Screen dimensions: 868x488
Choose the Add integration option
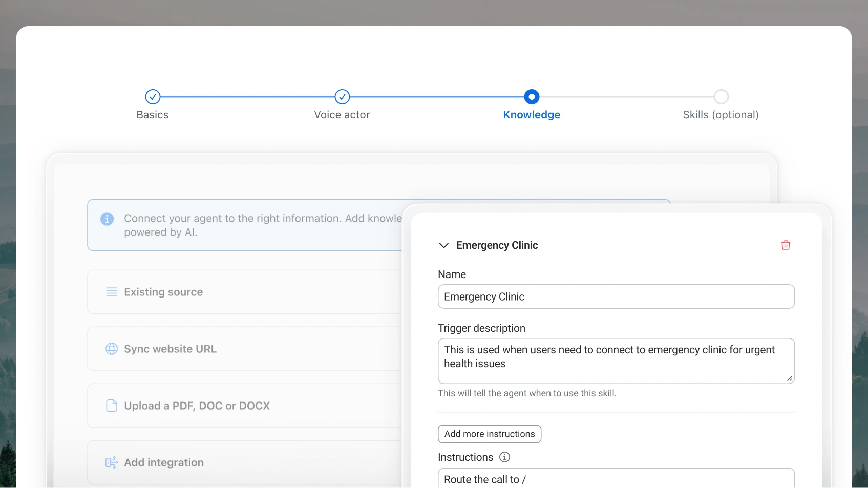245,462
